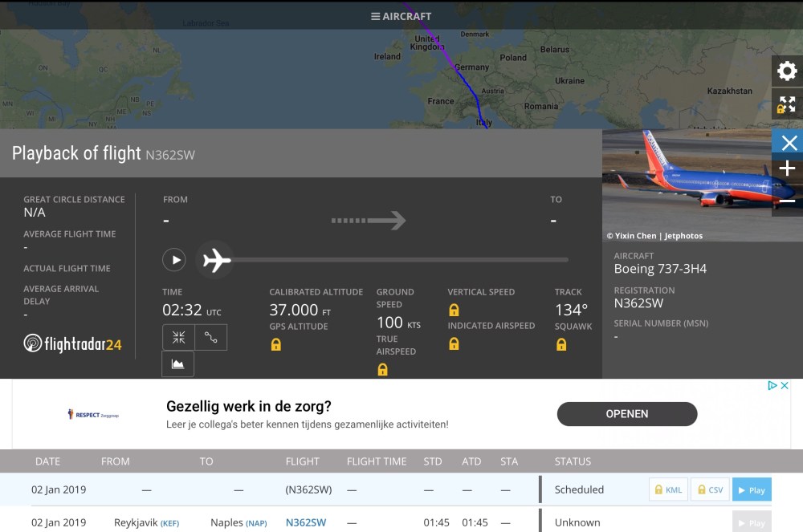The width and height of the screenshot is (803, 532).
Task: Open the AIRCRAFT hamburger menu
Action: [401, 16]
